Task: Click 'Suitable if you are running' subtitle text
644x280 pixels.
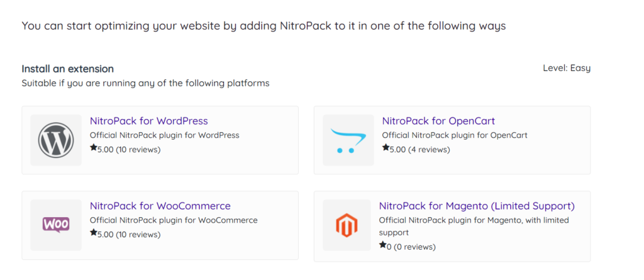Action: 145,84
